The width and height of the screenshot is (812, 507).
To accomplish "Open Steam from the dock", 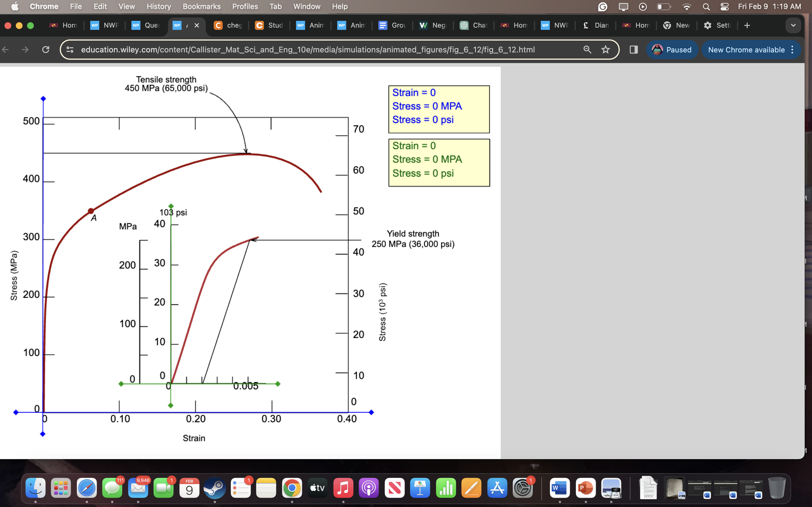I will [215, 488].
